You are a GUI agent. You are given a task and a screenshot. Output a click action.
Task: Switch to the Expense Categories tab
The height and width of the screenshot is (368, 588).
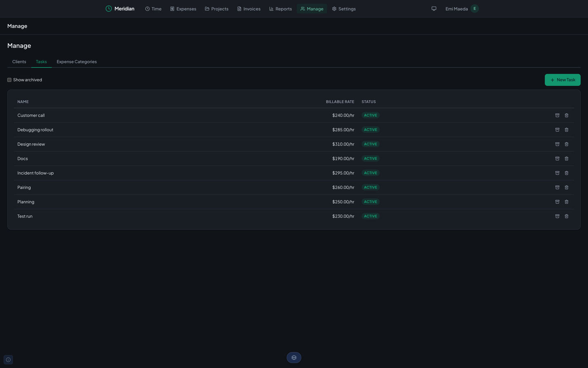77,62
